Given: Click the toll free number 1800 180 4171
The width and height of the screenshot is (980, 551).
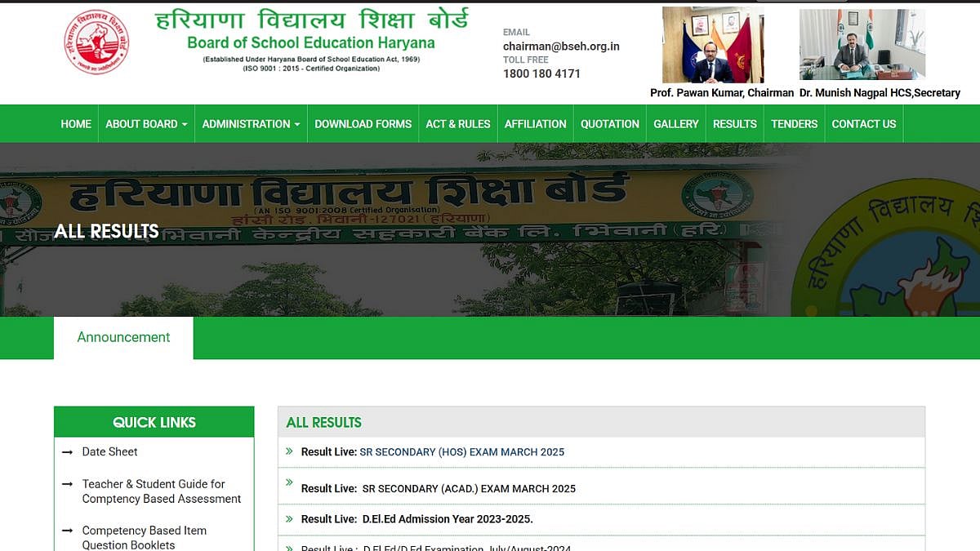Looking at the screenshot, I should click(541, 73).
